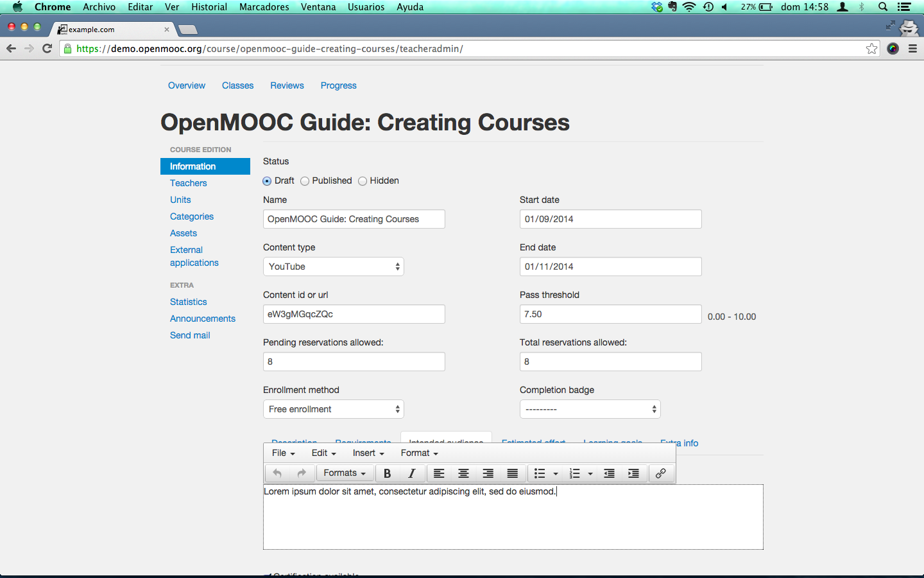The height and width of the screenshot is (578, 924).
Task: Apply italic formatting in the editor
Action: pos(411,473)
